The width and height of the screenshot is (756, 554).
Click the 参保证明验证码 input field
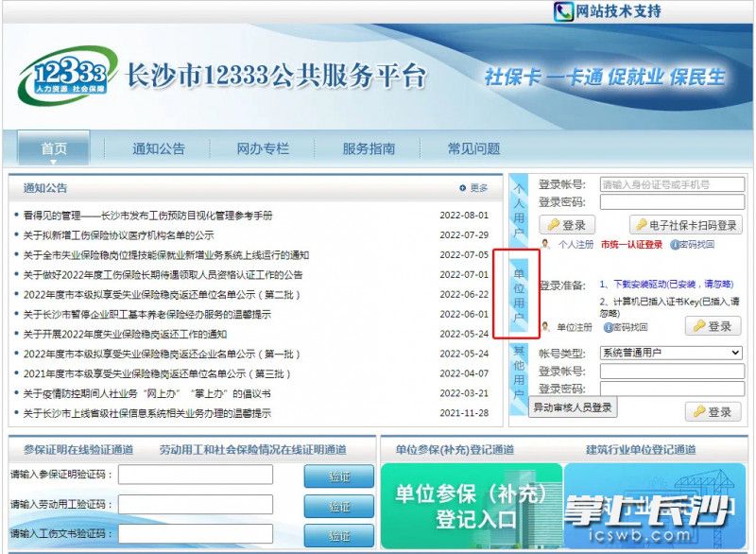pyautogui.click(x=196, y=475)
